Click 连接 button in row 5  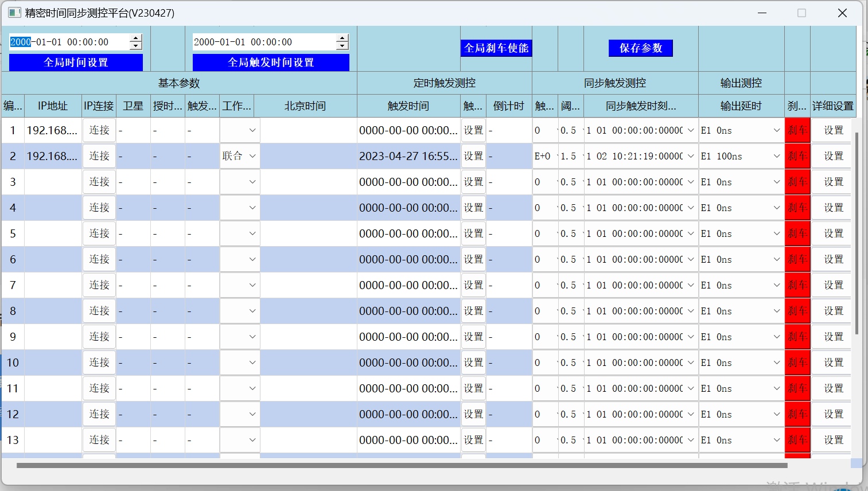pos(99,233)
